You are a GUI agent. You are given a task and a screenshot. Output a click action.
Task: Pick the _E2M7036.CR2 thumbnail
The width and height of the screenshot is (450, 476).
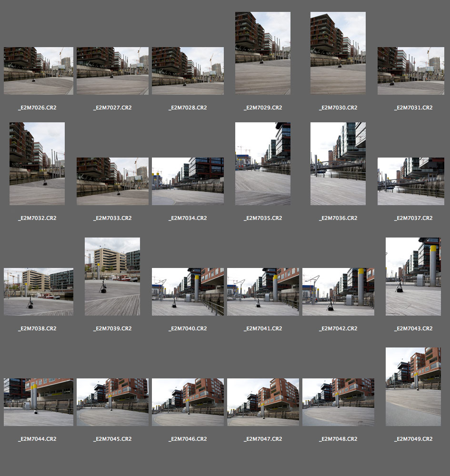pyautogui.click(x=338, y=163)
